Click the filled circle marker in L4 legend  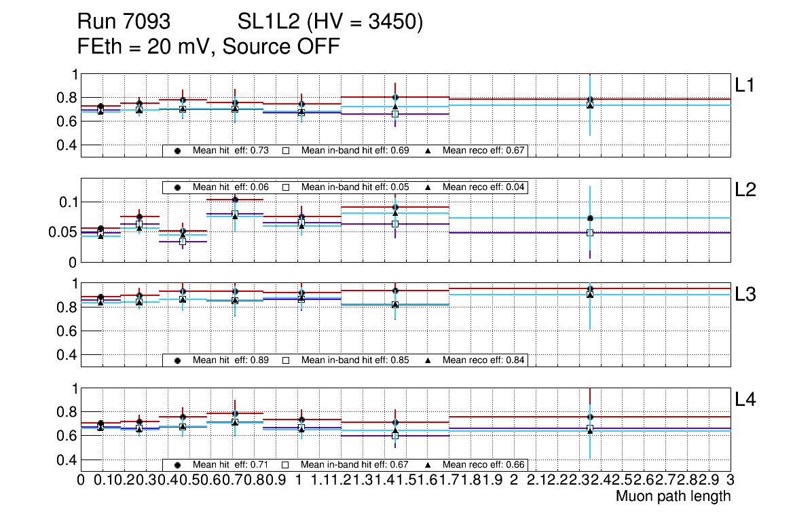[178, 465]
